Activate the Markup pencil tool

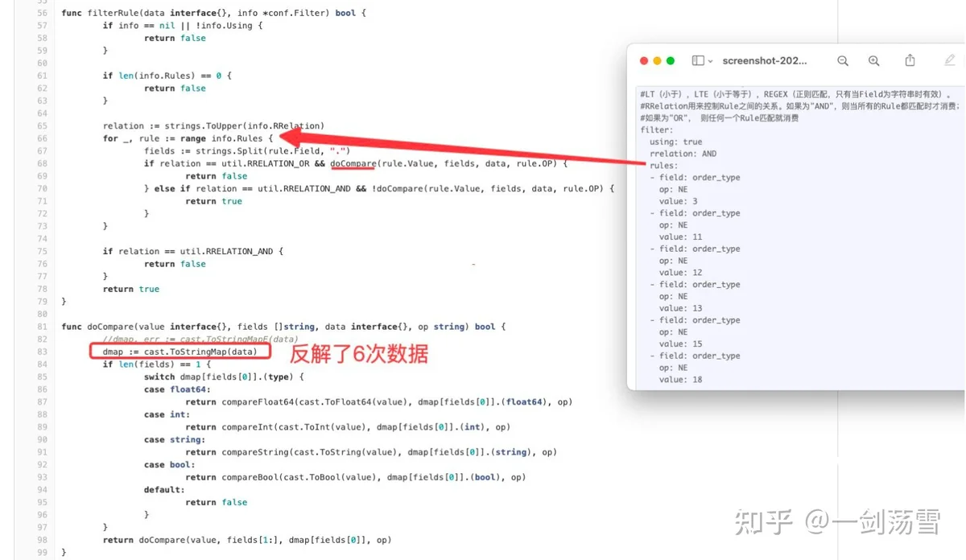click(950, 60)
